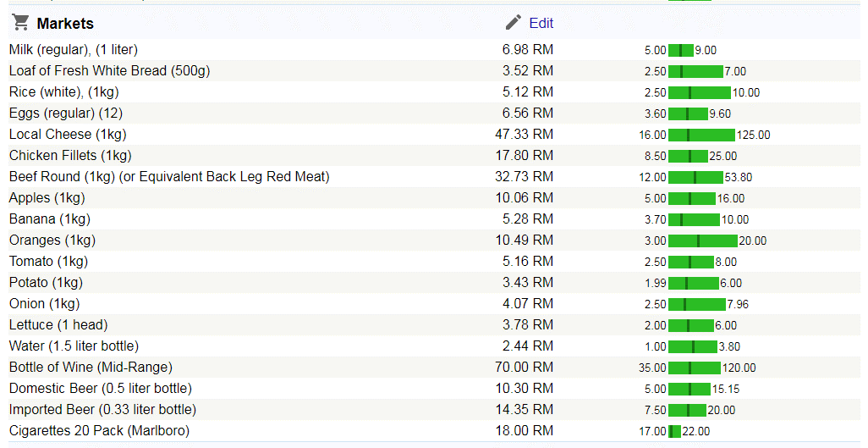Click Imported Beer (0.33 liter bottle)
The height and width of the screenshot is (448, 868).
click(x=103, y=409)
